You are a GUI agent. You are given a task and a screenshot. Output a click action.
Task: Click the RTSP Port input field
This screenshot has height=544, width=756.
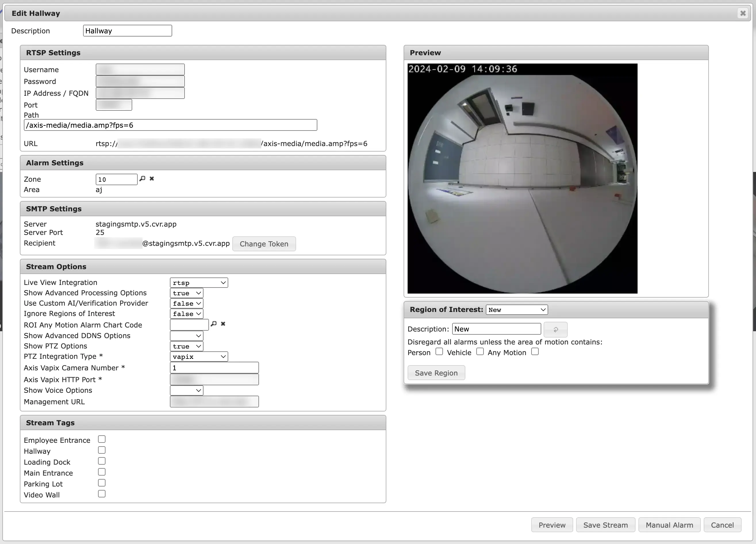pyautogui.click(x=114, y=105)
